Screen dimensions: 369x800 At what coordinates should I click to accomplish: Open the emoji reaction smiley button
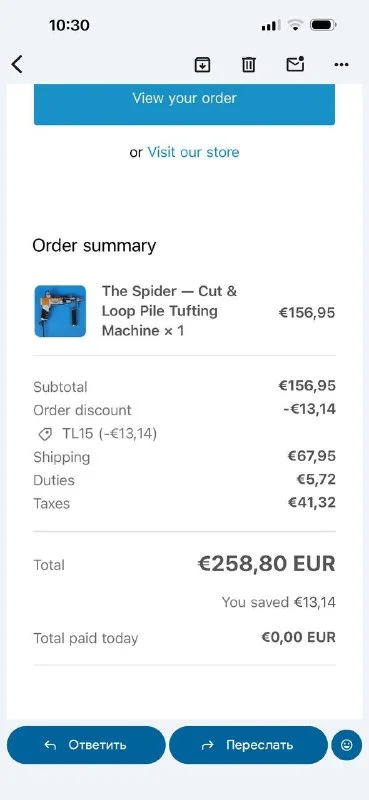[347, 745]
